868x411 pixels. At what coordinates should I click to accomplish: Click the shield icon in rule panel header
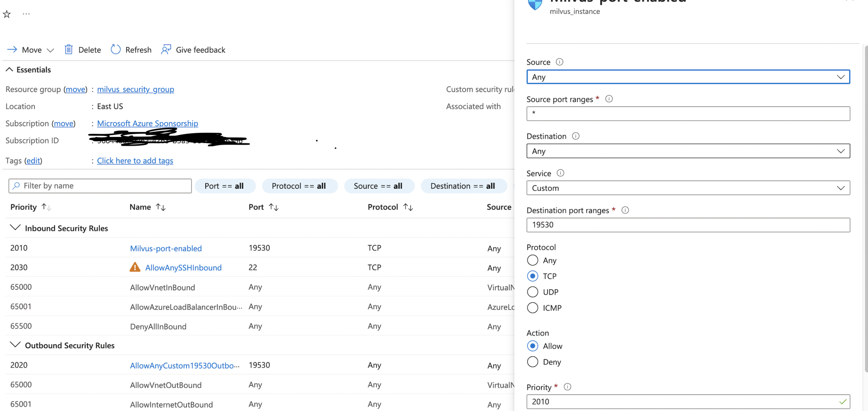535,4
